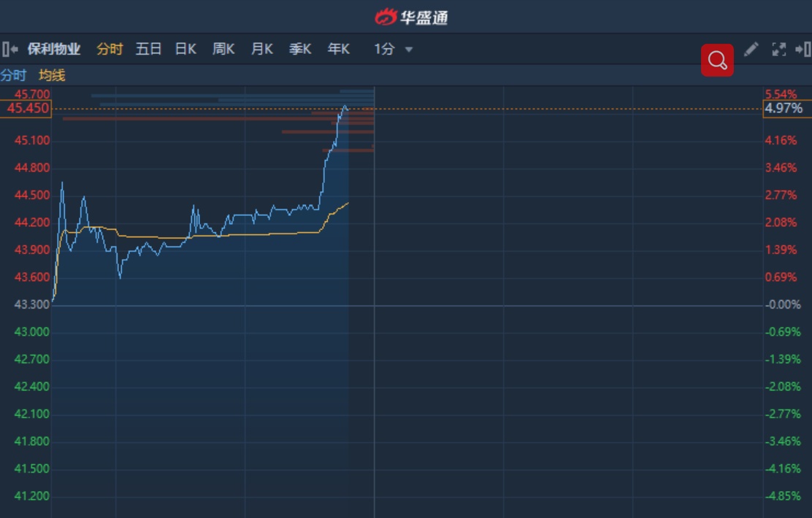This screenshot has height=518, width=812.
Task: Click the 2.77% axis label
Action: point(781,196)
